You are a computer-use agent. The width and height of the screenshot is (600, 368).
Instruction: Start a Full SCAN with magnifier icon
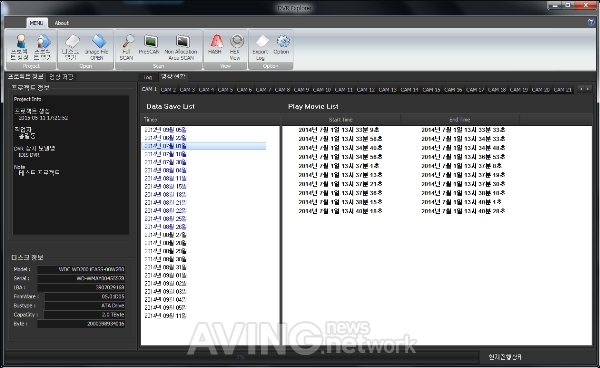127,47
